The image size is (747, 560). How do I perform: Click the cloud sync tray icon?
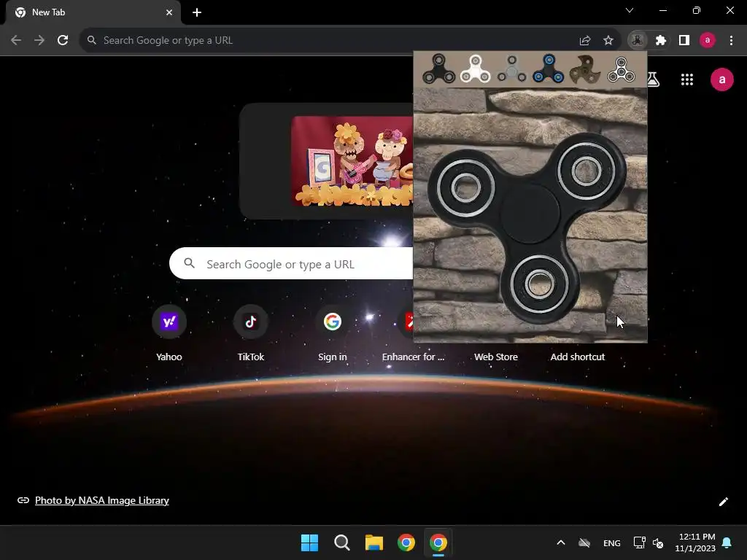coord(584,542)
